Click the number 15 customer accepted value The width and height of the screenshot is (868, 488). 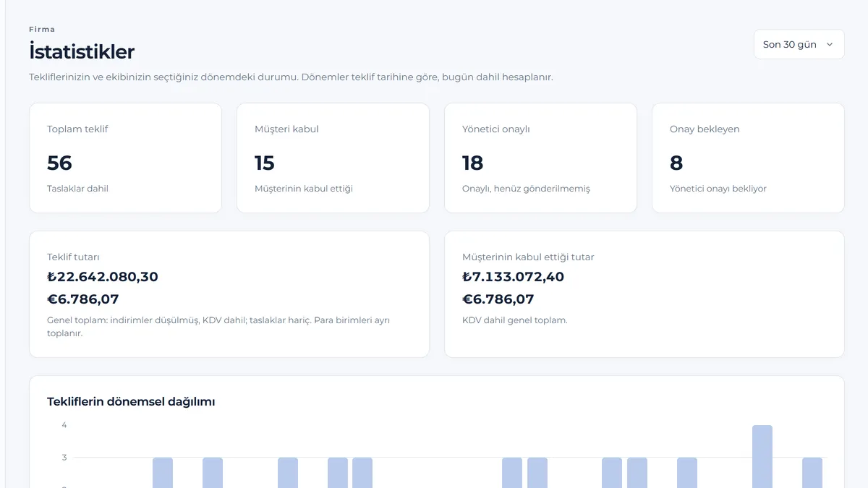pyautogui.click(x=265, y=163)
